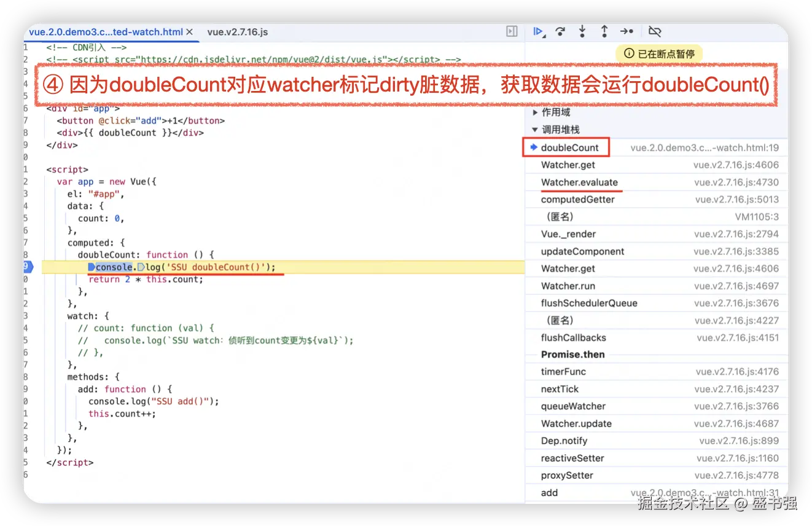Open source link vue.v2.7.16.js:2794

[x=736, y=234]
